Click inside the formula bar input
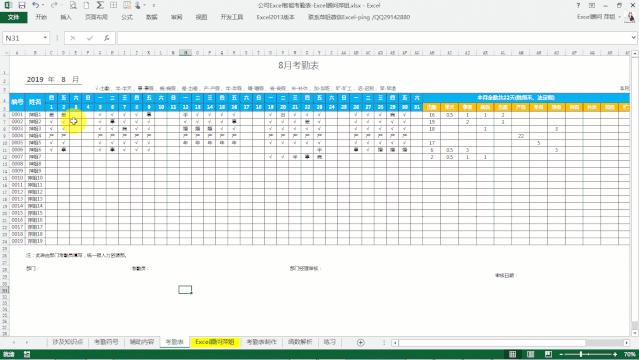Viewport: 639px width, 360px height. pos(374,38)
